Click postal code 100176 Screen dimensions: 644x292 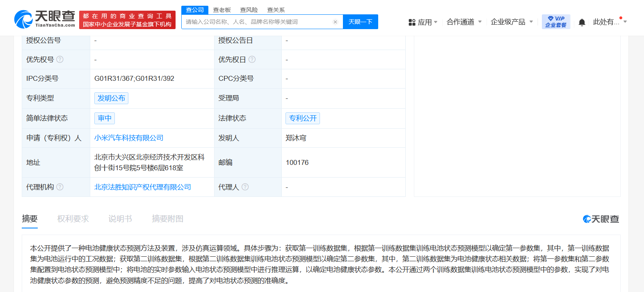coord(297,163)
